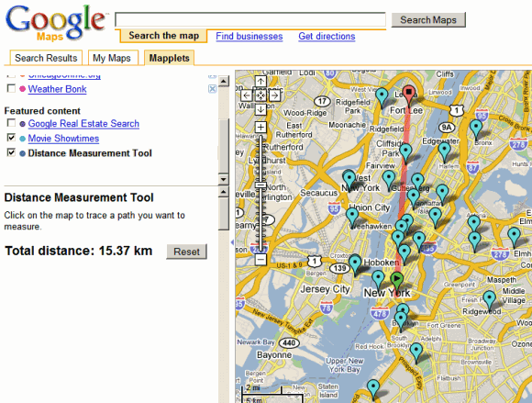
Task: Click the Edgewater label on the map
Action: [440, 140]
